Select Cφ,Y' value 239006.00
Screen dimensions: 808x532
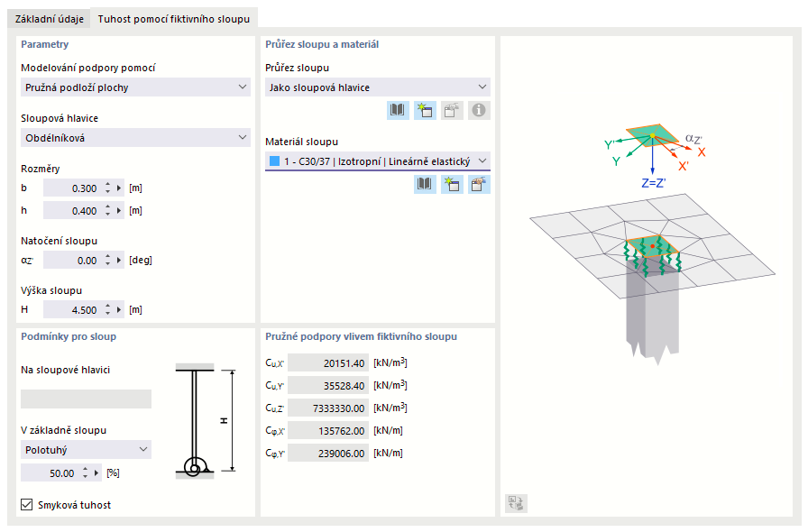(328, 454)
